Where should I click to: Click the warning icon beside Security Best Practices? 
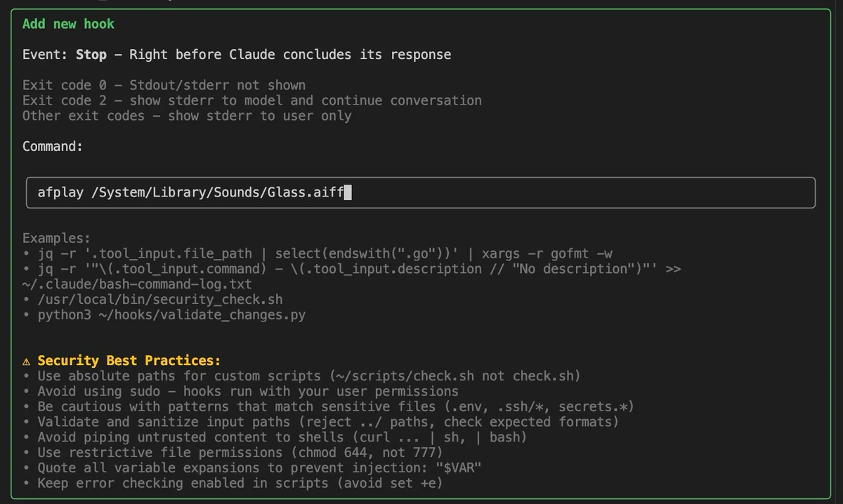26,361
